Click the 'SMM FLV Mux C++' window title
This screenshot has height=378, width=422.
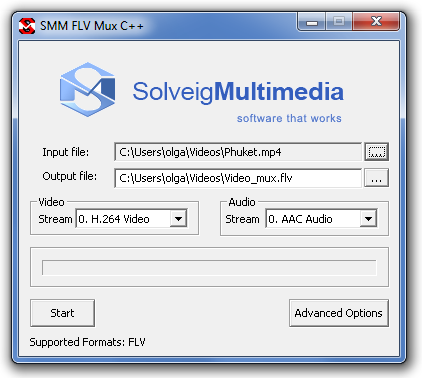pyautogui.click(x=92, y=26)
